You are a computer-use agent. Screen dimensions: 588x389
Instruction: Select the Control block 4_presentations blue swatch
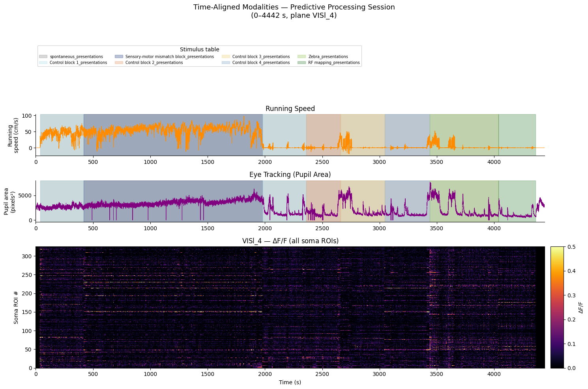(226, 63)
